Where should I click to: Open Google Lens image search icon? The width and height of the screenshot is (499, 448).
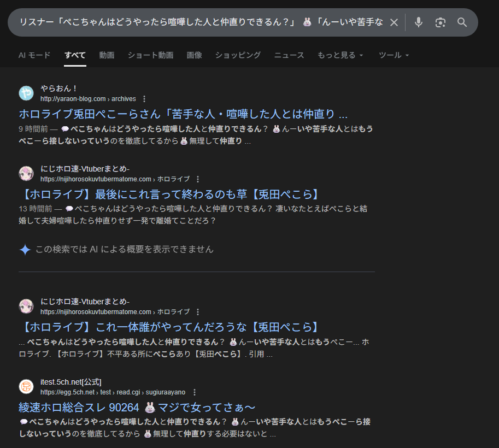(x=441, y=22)
